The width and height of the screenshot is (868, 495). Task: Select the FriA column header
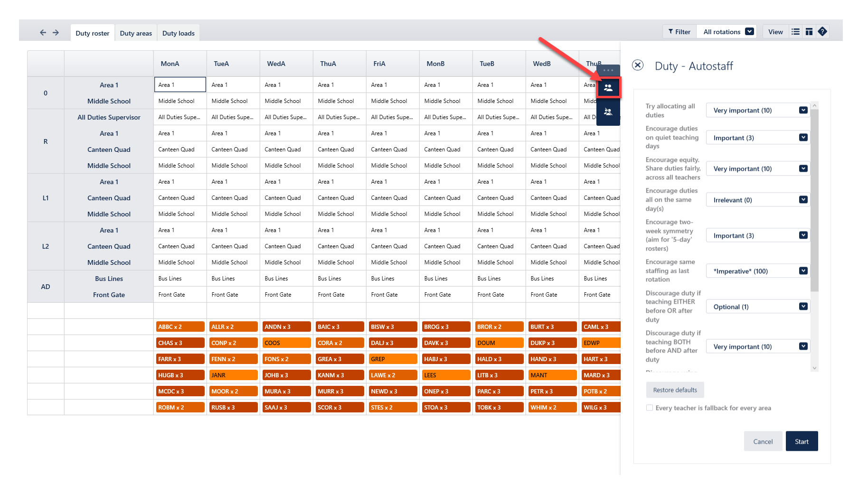pos(393,64)
